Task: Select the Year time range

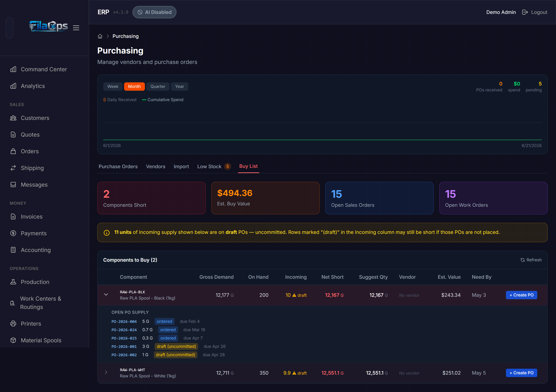Action: pos(179,86)
